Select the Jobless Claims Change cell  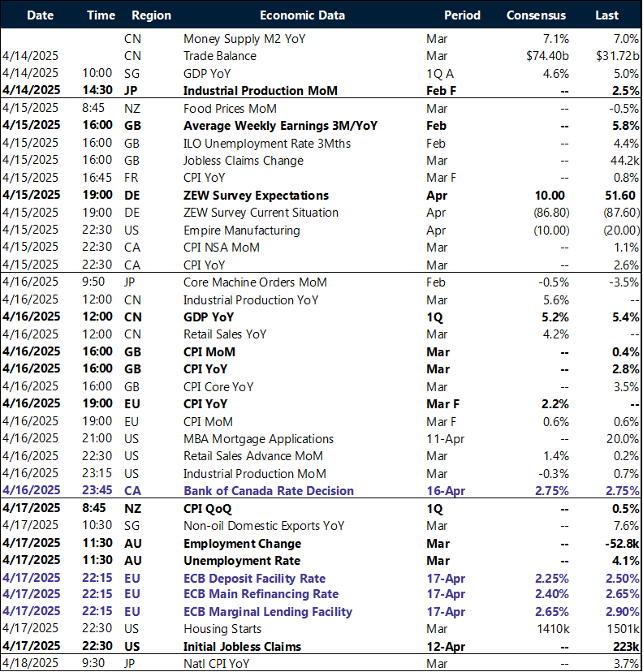243,161
